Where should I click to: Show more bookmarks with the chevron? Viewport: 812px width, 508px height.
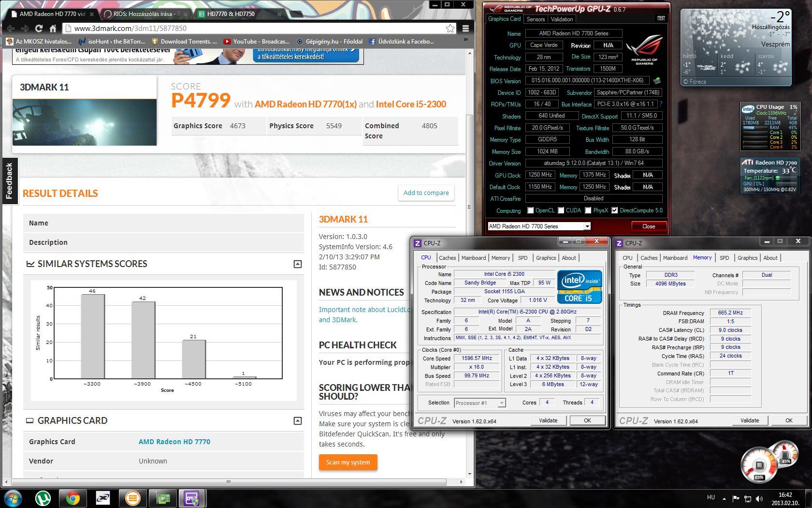[x=466, y=40]
